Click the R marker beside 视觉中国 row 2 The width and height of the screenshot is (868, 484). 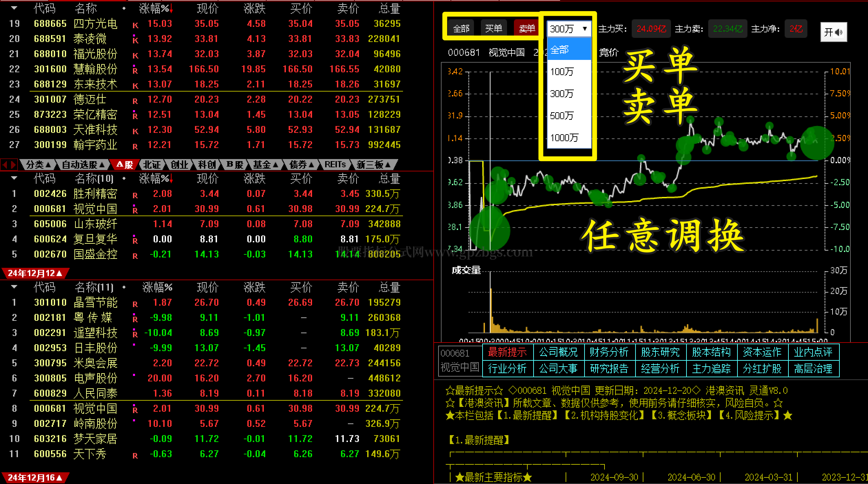coord(135,210)
